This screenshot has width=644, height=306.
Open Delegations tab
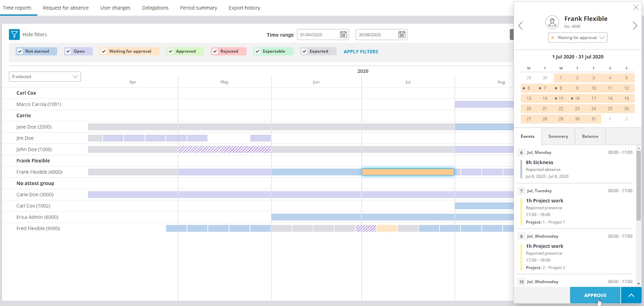pos(155,8)
